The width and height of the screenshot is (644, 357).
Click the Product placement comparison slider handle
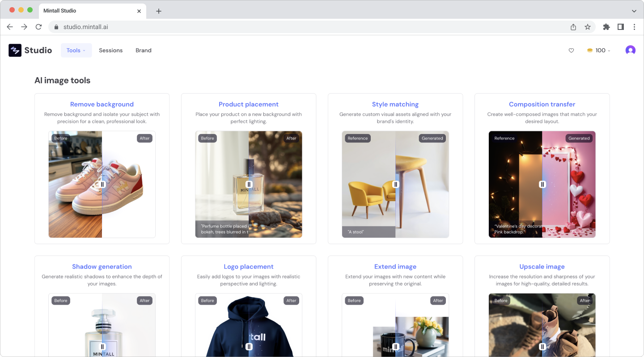click(x=249, y=184)
